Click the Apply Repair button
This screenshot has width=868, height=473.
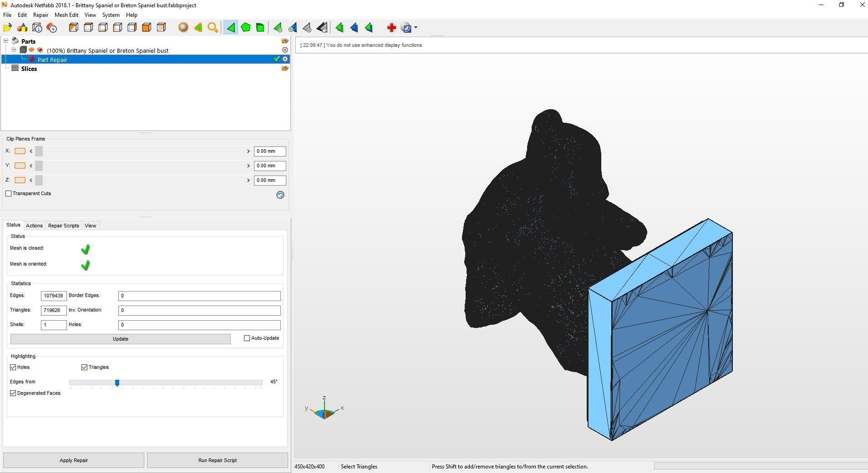click(x=74, y=460)
